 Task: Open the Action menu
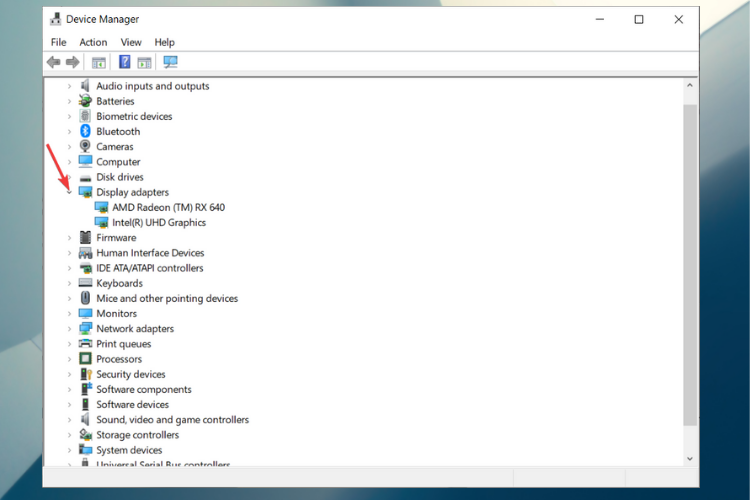[x=93, y=42]
